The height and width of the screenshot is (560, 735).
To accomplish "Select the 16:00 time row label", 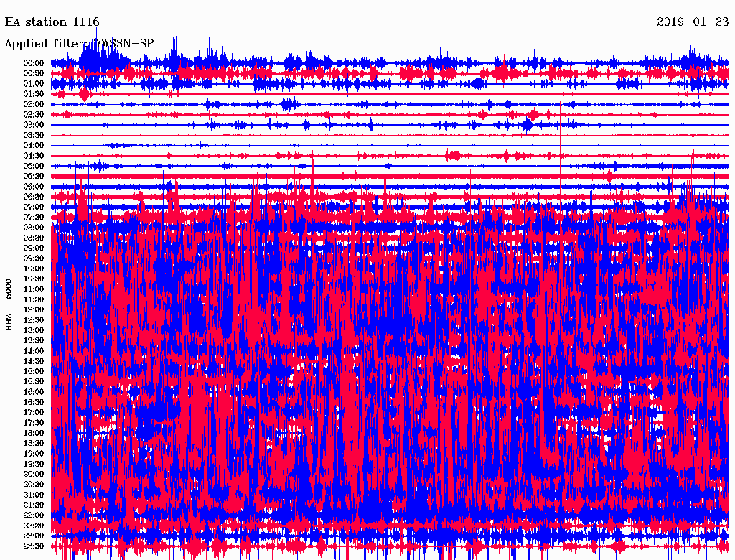I will 34,392.
